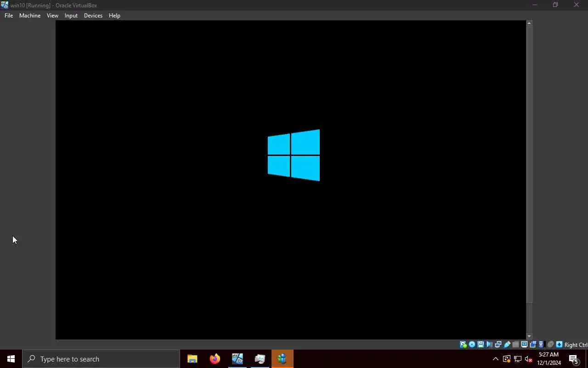The image size is (588, 368).
Task: Show hidden system tray icons
Action: (496, 359)
